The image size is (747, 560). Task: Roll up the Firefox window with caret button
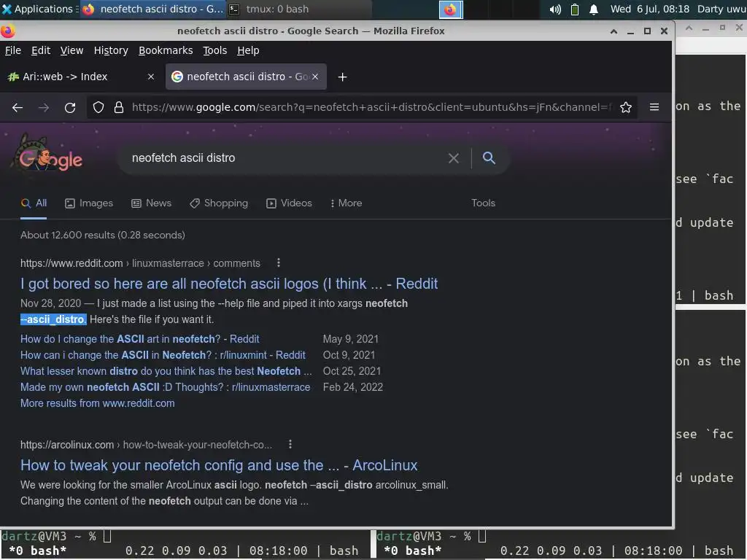pos(614,31)
